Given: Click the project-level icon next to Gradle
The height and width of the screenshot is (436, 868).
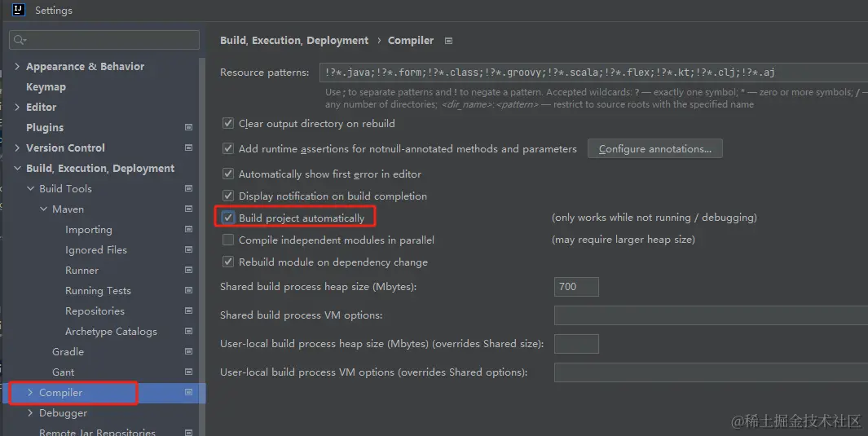Looking at the screenshot, I should pyautogui.click(x=188, y=352).
